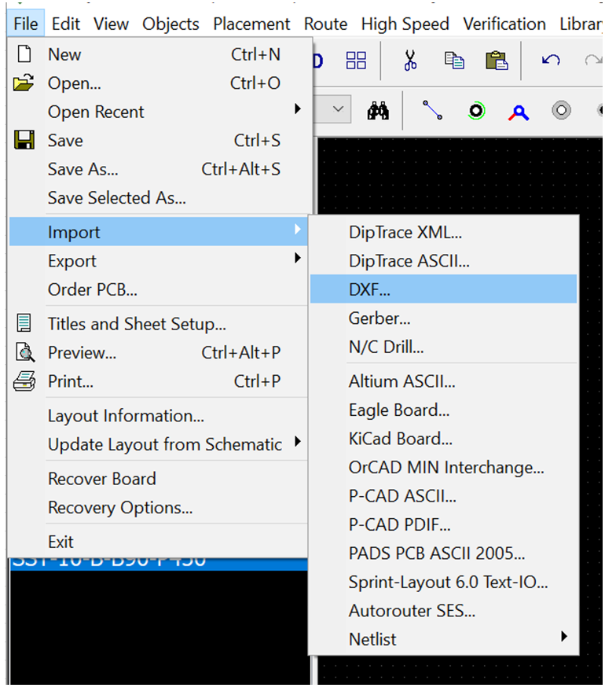Open the Placement menu

coord(251,24)
